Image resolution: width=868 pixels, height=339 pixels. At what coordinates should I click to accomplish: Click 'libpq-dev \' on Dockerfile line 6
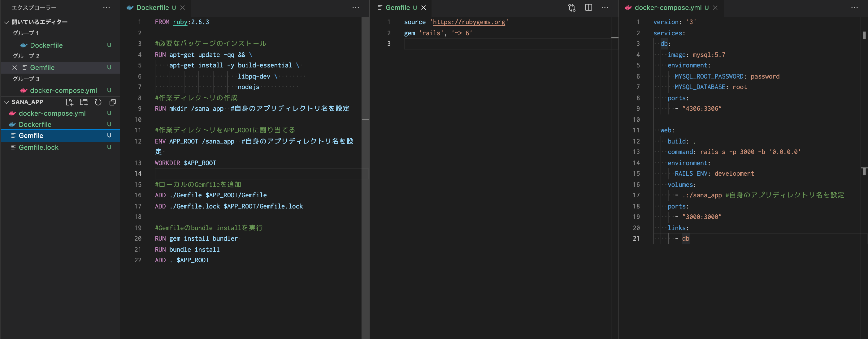[258, 76]
